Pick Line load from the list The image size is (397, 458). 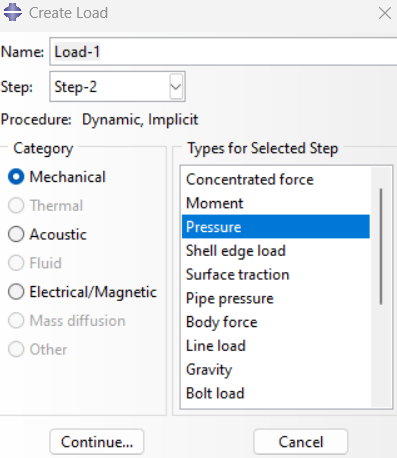coord(276,346)
